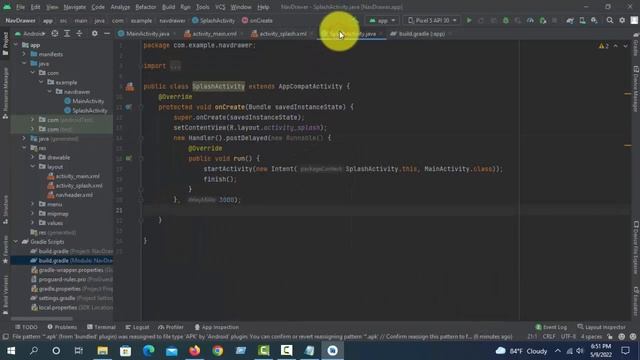640x360 pixels.
Task: Open the Pixel 5 API 30 device dropdown
Action: [432, 20]
